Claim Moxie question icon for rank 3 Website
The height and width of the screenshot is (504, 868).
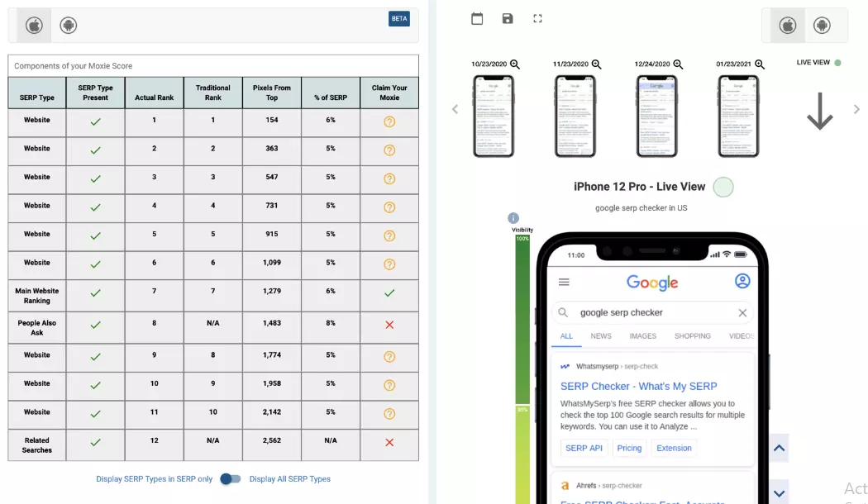tap(389, 178)
